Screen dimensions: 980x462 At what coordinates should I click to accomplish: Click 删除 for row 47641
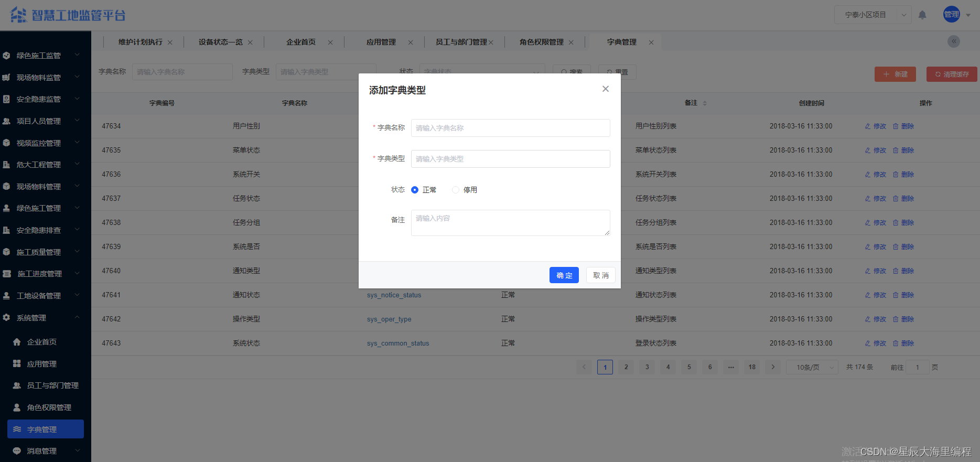(903, 295)
